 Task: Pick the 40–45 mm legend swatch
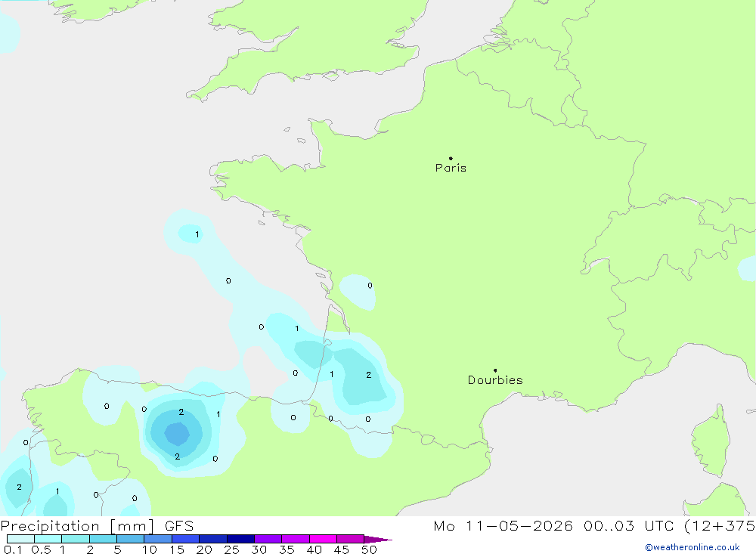(x=323, y=539)
